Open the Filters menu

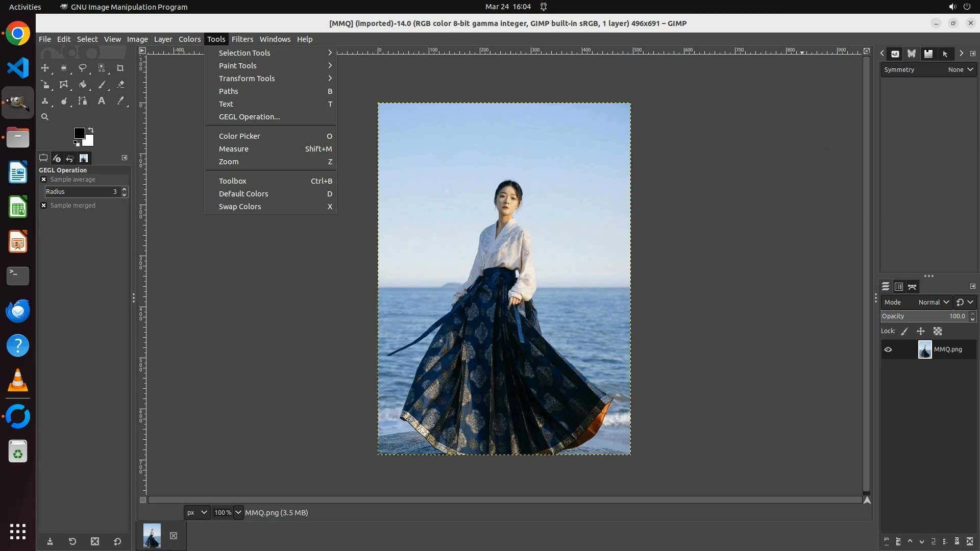coord(242,39)
